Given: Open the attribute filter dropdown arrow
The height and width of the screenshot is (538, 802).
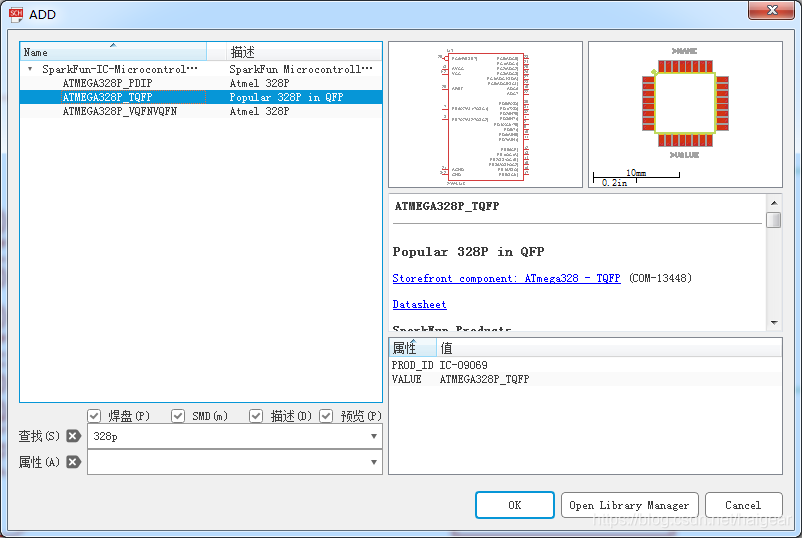Looking at the screenshot, I should tap(374, 462).
